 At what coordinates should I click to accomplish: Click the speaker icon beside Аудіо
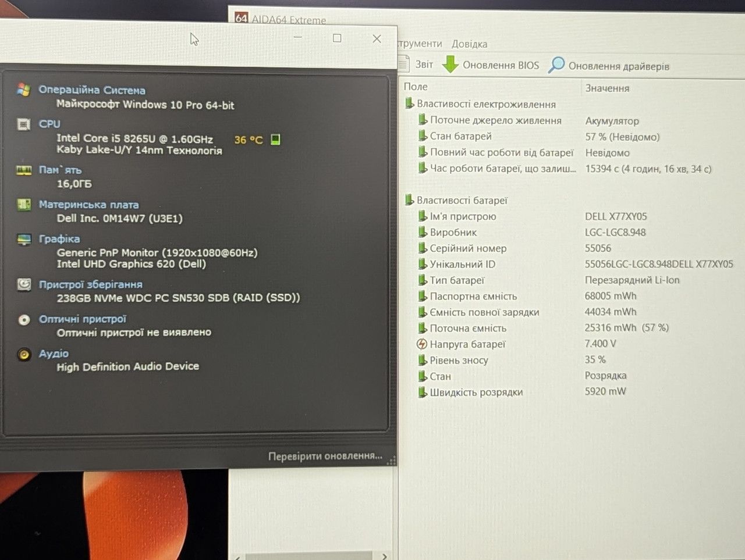tap(24, 354)
